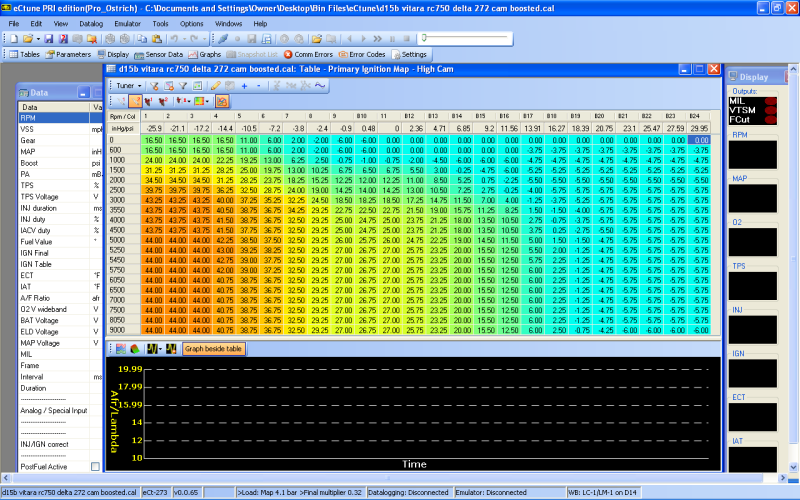Image resolution: width=800 pixels, height=500 pixels.
Task: Click the 2D colored map graph icon
Action: click(x=121, y=349)
